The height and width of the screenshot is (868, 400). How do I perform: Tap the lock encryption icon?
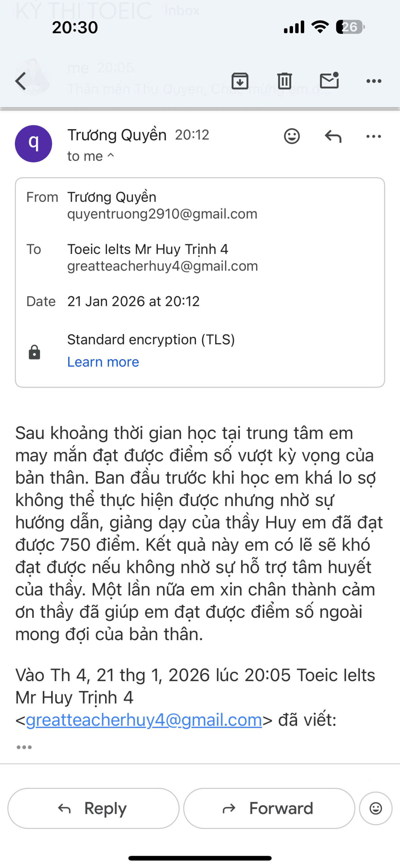click(x=34, y=352)
